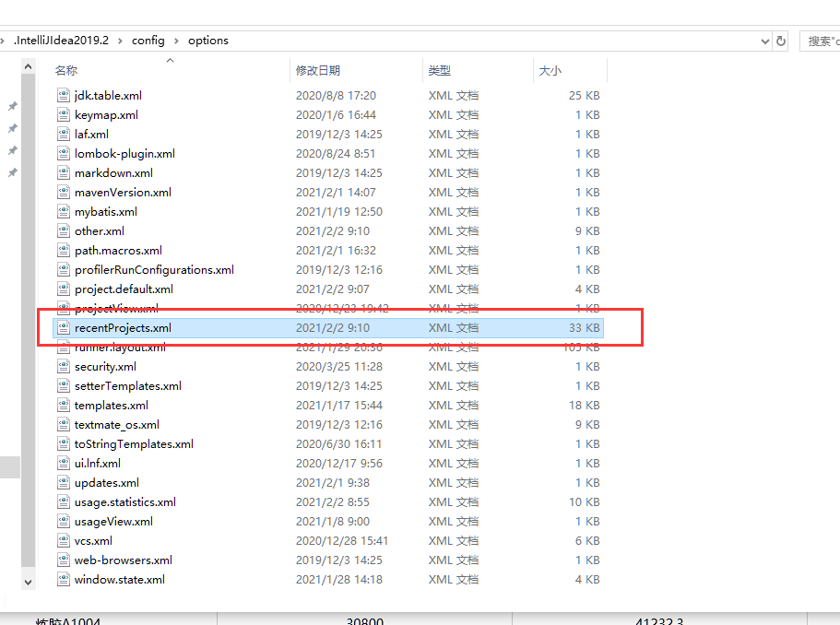Viewport: 840px width, 625px height.
Task: Sort files by the 名称 column
Action: coord(65,71)
